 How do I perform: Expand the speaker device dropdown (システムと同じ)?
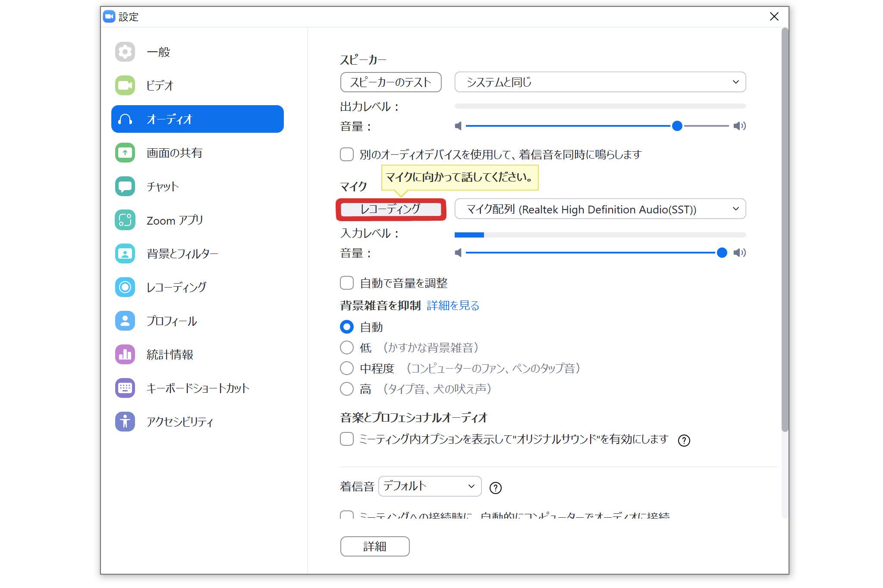(x=600, y=82)
